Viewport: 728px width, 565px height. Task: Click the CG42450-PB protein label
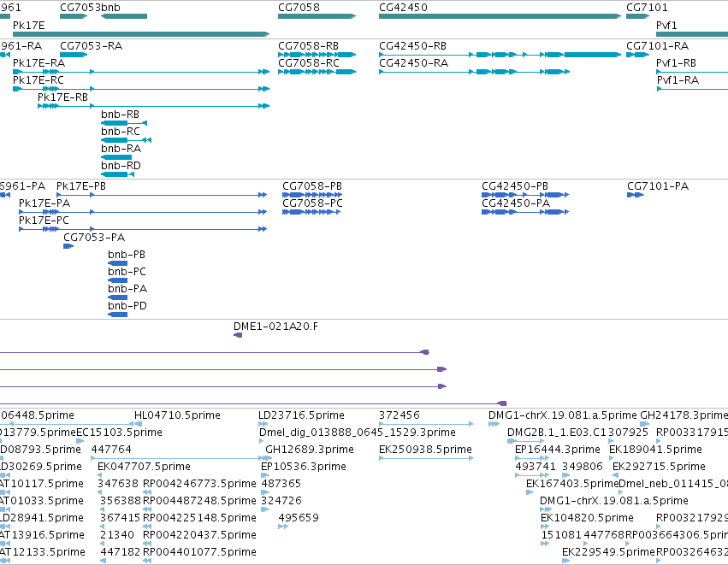pos(515,186)
